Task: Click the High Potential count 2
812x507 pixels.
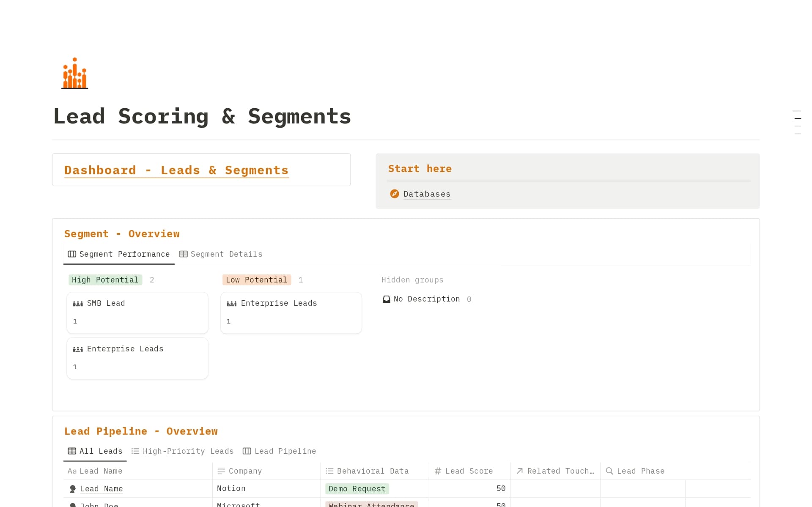Action: click(x=152, y=280)
